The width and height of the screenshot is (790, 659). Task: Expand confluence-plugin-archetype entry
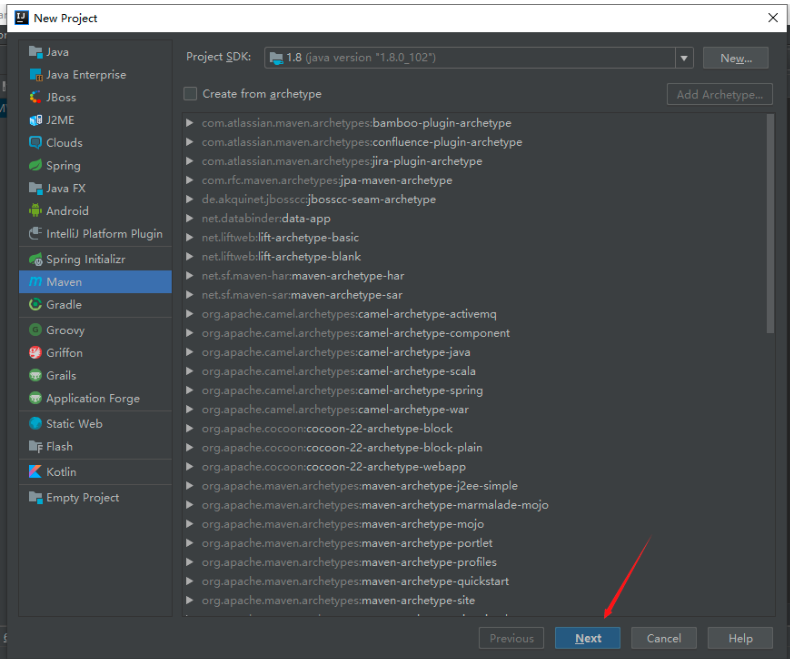click(x=189, y=142)
